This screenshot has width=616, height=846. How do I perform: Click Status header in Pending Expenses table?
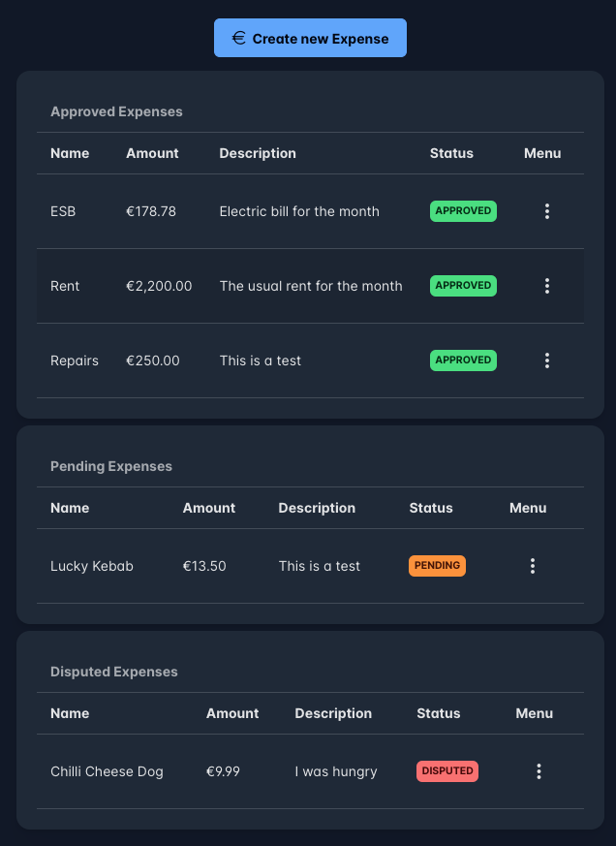(431, 508)
